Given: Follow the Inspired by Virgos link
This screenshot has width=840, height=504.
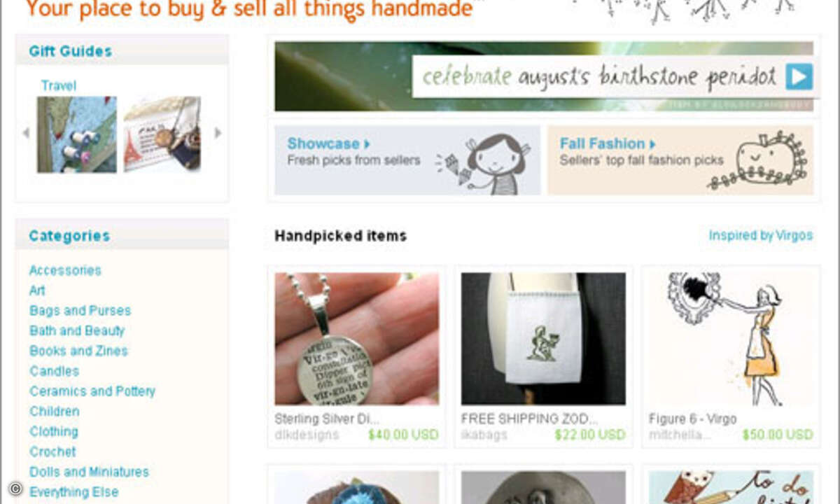Looking at the screenshot, I should [x=761, y=235].
